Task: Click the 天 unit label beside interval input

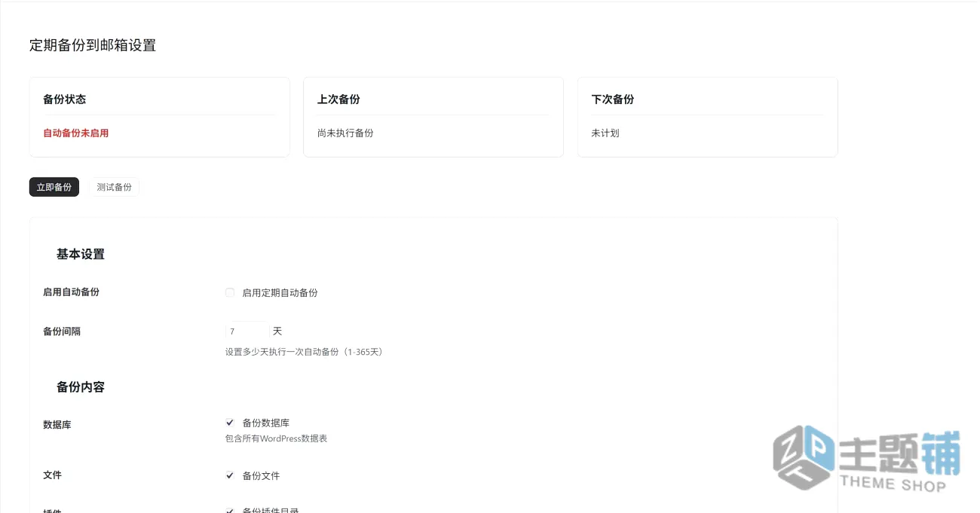Action: [x=277, y=331]
